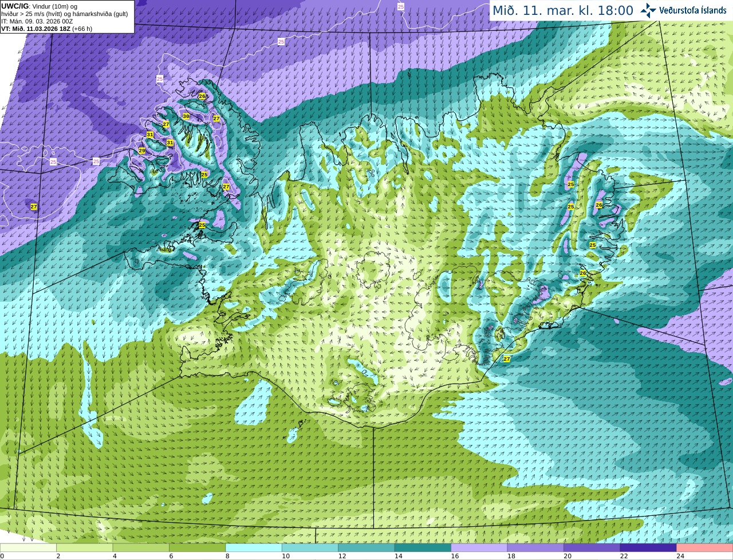Select the 'VT: Mið. 11.03.2026 18Z (+66 h)' line

[47, 29]
